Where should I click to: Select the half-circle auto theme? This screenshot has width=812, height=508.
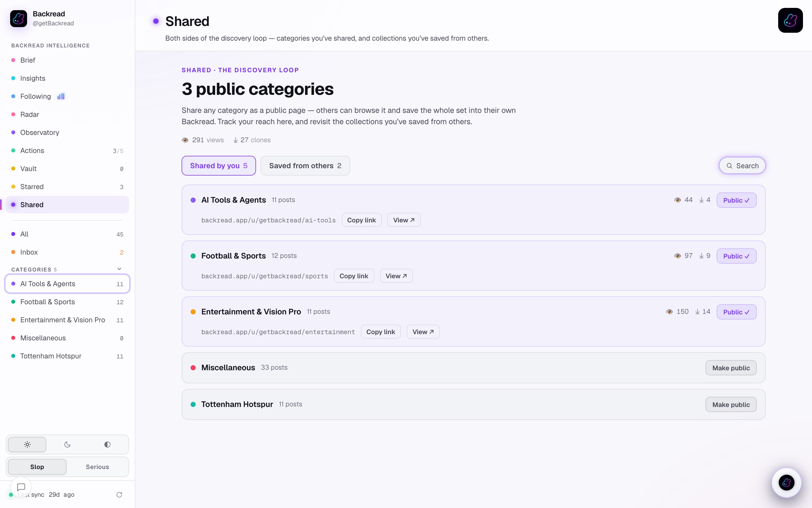coord(107,444)
